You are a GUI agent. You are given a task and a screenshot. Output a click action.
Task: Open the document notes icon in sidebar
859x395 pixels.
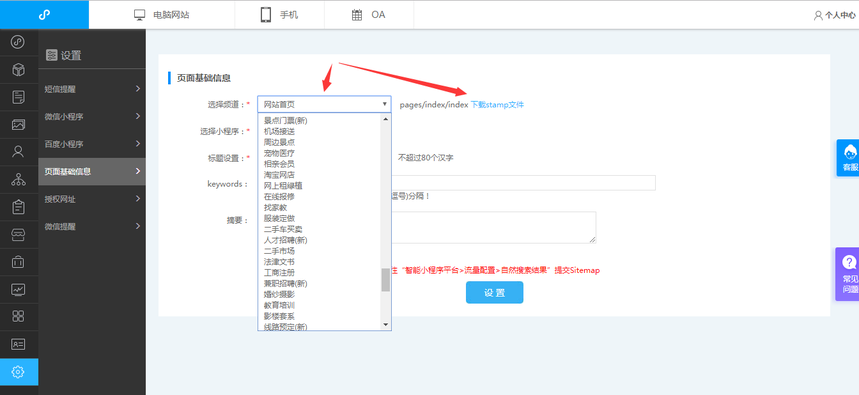pyautogui.click(x=18, y=97)
